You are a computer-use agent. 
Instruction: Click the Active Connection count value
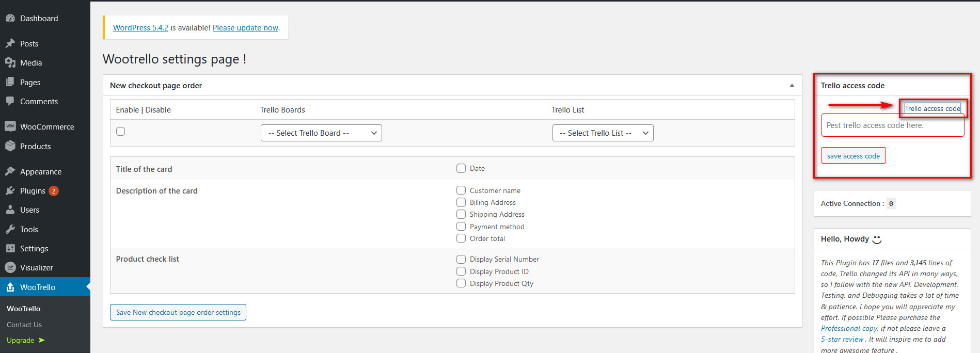coord(891,203)
